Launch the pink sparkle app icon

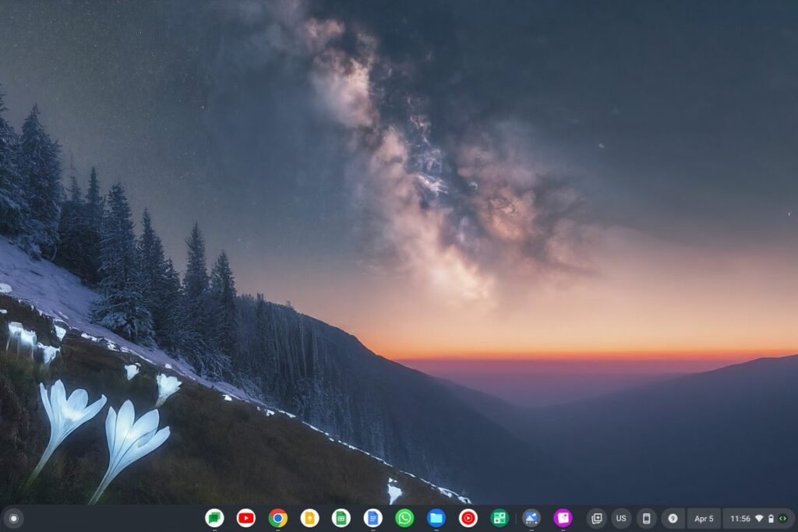(x=563, y=518)
